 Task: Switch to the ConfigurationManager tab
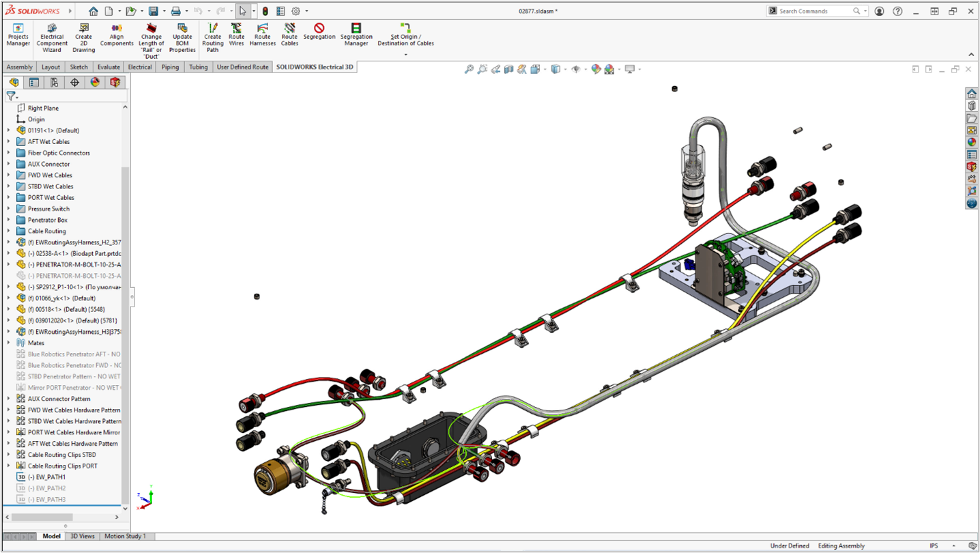(x=54, y=82)
